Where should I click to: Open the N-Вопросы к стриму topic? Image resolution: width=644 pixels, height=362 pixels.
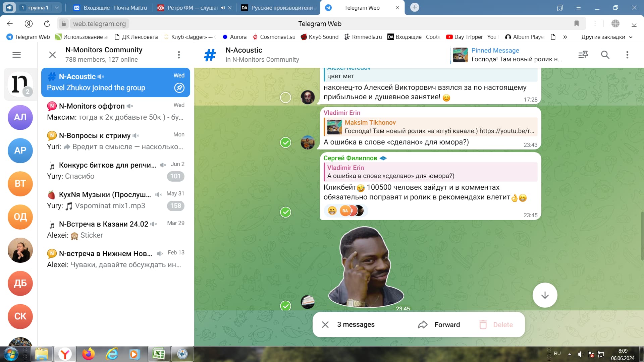point(116,141)
